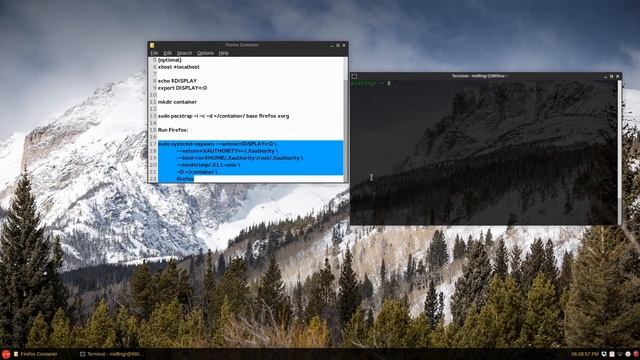
Task: Maximize the Firefox Container editor window
Action: [338, 45]
